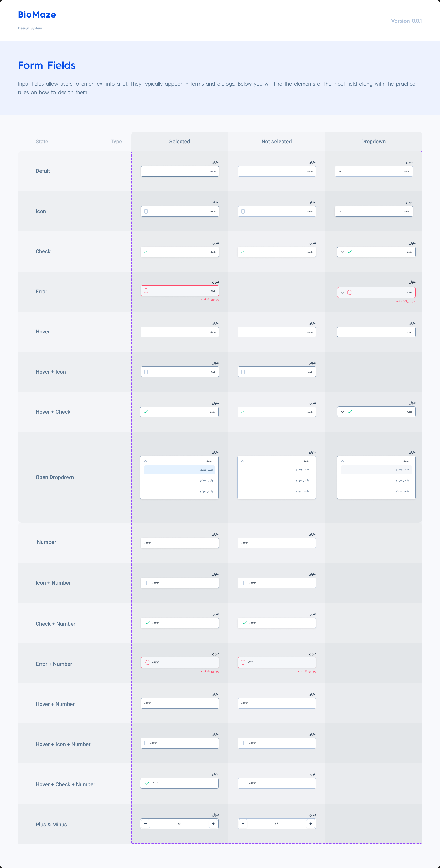Click check icon in Check + Number Not selected field
This screenshot has height=868, width=440.
(x=245, y=623)
